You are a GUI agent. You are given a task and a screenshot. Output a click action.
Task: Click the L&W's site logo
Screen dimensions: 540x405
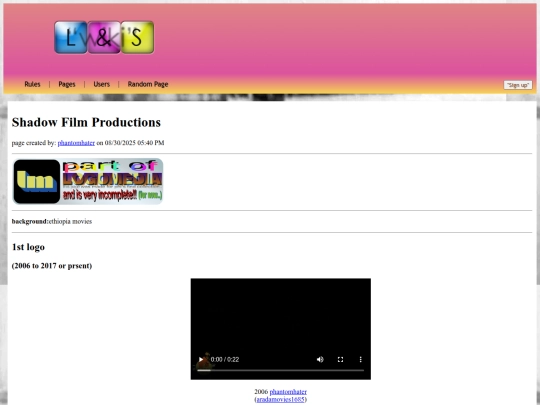click(x=104, y=37)
